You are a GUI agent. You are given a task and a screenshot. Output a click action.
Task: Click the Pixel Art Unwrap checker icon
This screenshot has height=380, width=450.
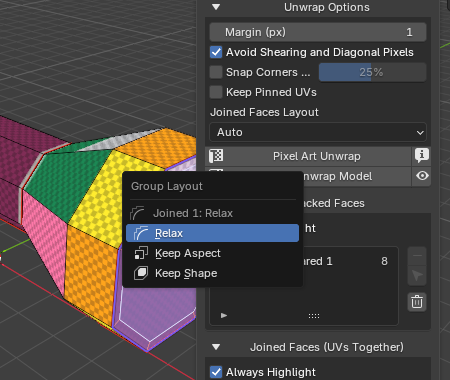coord(216,156)
